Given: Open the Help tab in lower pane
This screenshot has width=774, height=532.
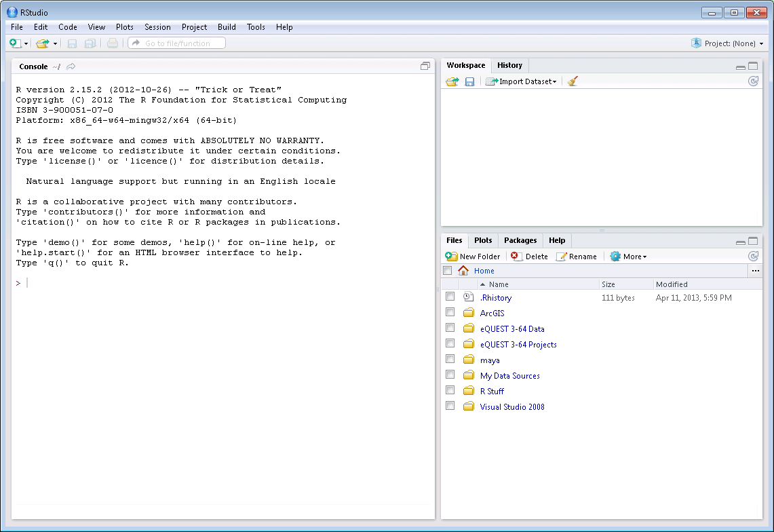Looking at the screenshot, I should [x=557, y=240].
